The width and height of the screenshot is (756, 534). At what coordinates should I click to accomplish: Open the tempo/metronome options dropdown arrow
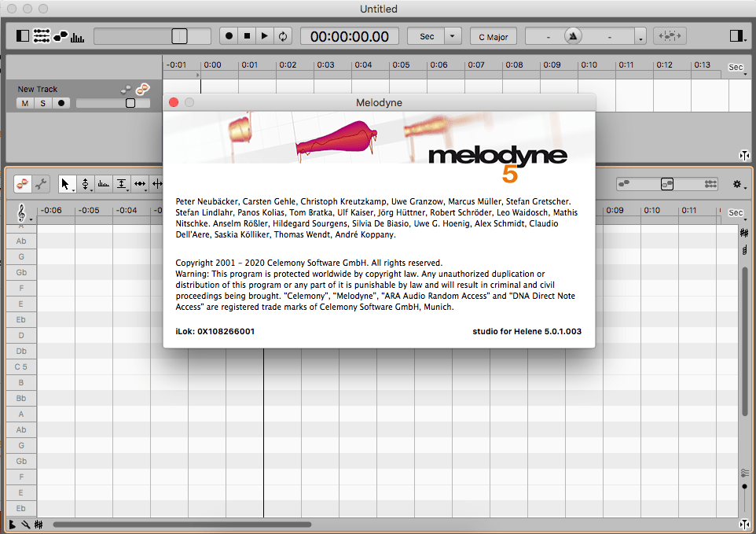coord(640,38)
